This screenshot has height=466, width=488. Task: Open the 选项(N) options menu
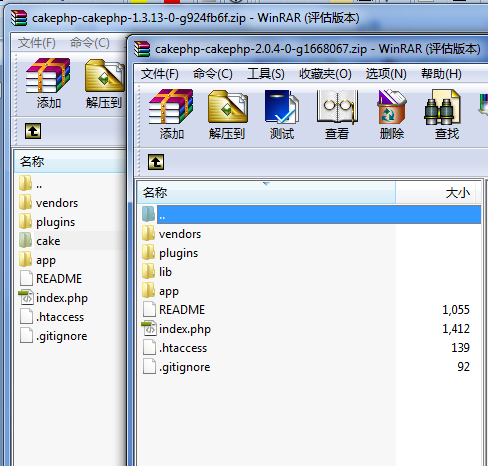pos(386,74)
